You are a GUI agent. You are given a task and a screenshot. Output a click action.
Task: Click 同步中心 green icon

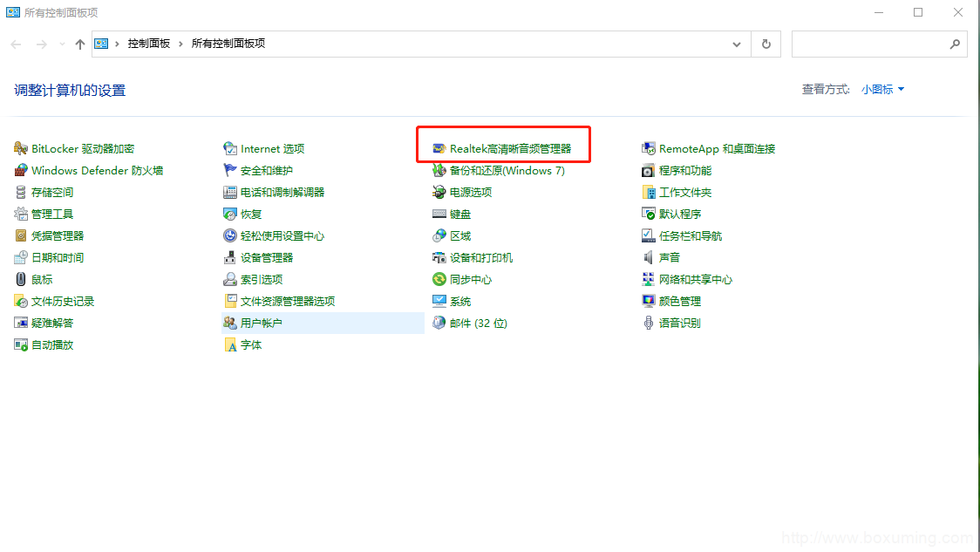[439, 279]
